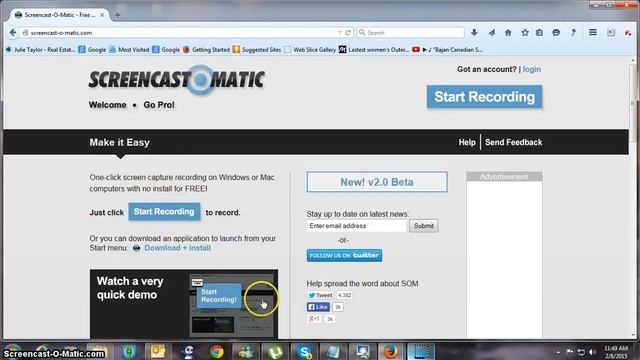Select the Make it Easy tab
The width and height of the screenshot is (640, 360).
coord(120,142)
